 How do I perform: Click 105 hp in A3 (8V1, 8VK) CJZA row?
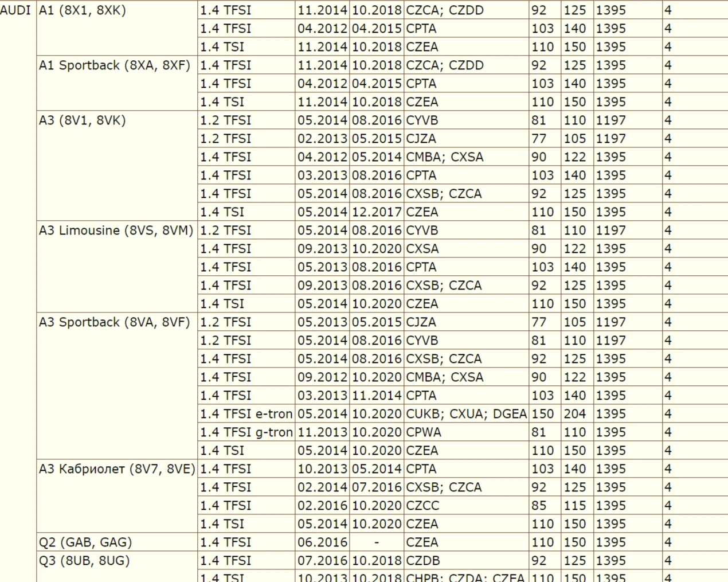tap(575, 139)
